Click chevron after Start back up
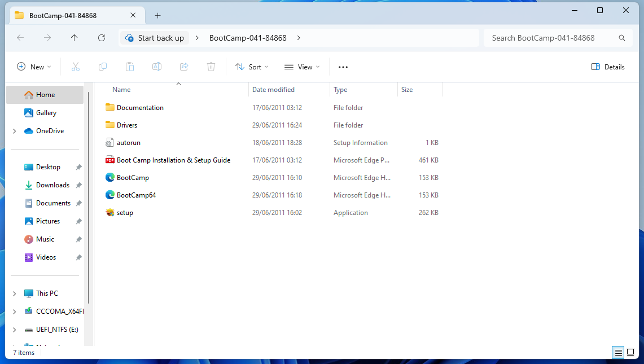The height and width of the screenshot is (364, 644). point(197,38)
